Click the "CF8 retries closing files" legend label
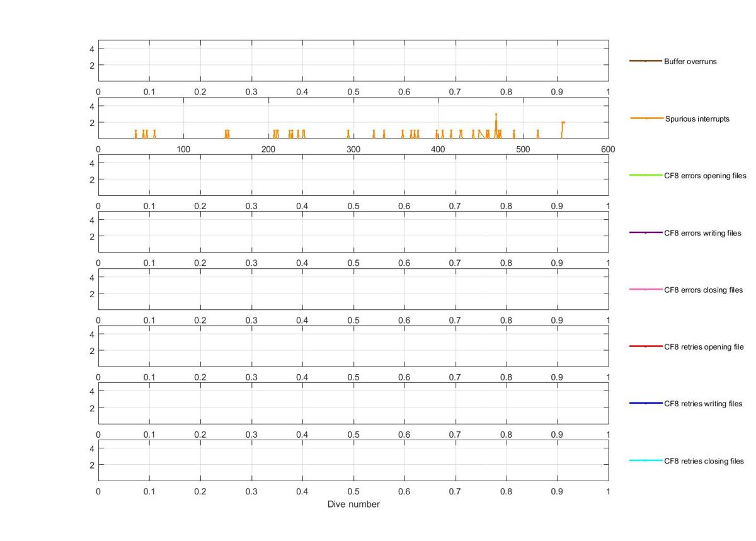 [704, 461]
